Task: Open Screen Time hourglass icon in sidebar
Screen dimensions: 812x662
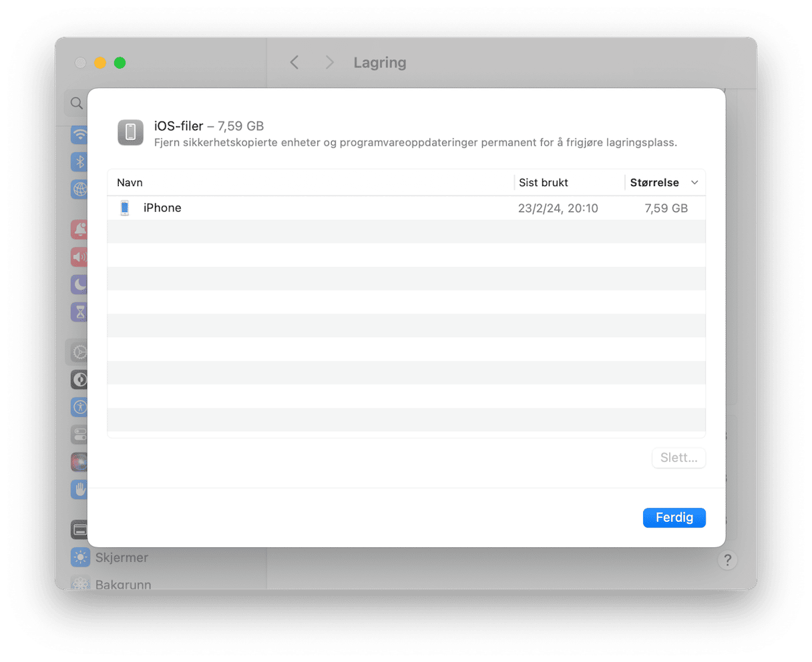Action: click(79, 312)
